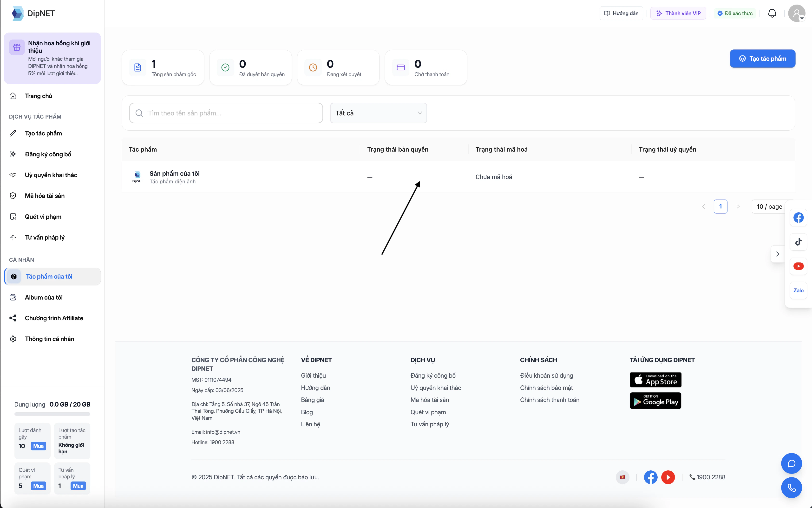Open Uỷ quyền khai thác in sidebar
This screenshot has width=812, height=508.
point(52,175)
